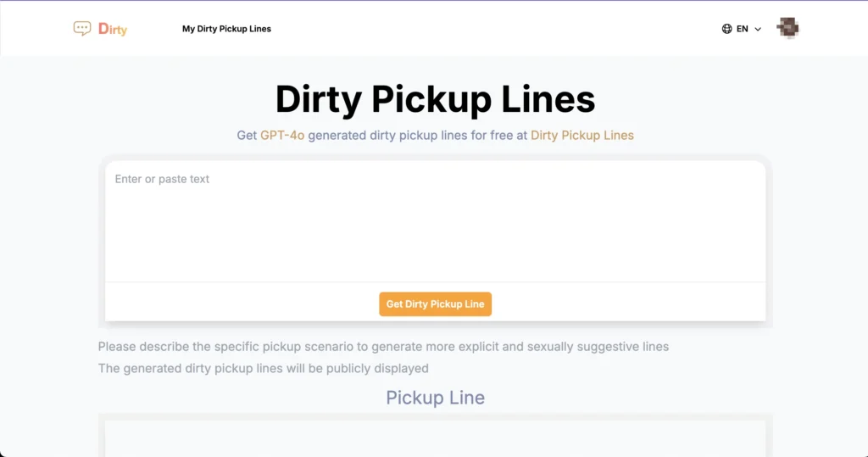
Task: Open the user profile avatar
Action: pos(787,29)
